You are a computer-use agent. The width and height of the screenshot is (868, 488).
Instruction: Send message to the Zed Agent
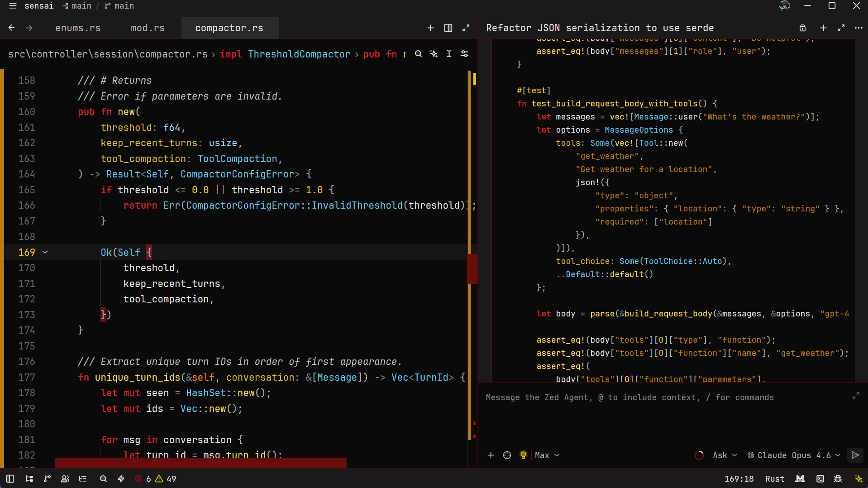[855, 455]
